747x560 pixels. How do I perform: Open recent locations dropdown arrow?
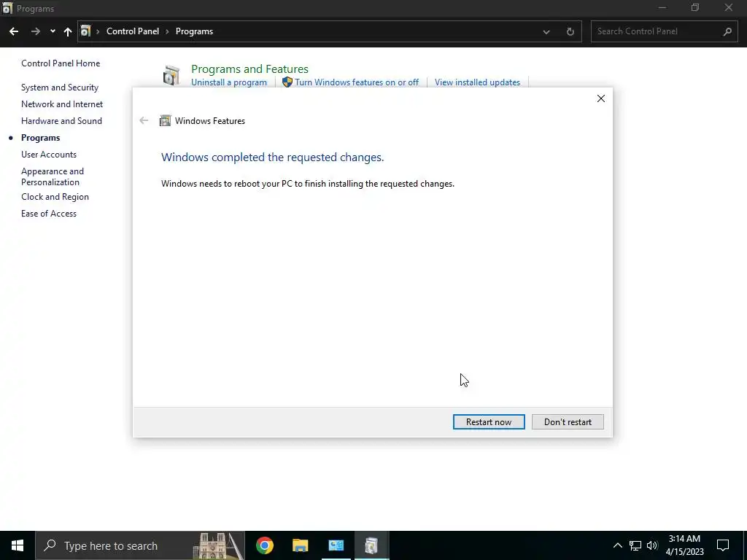(53, 31)
